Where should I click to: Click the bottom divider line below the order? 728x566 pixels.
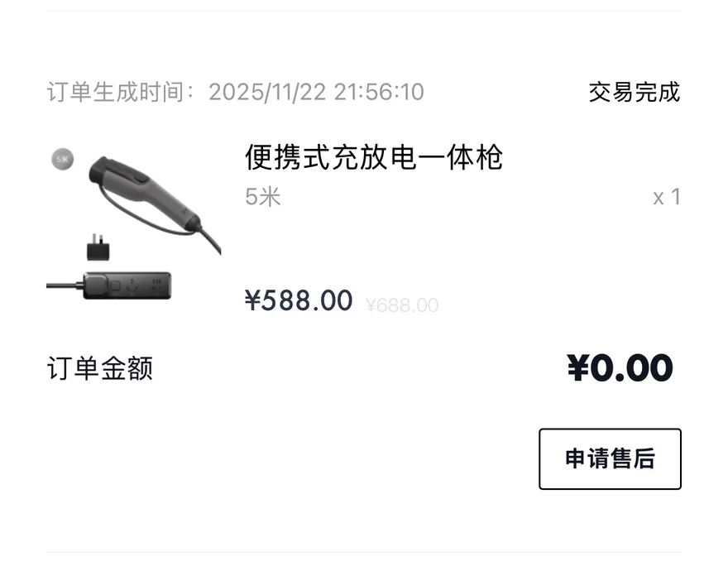[x=364, y=552]
